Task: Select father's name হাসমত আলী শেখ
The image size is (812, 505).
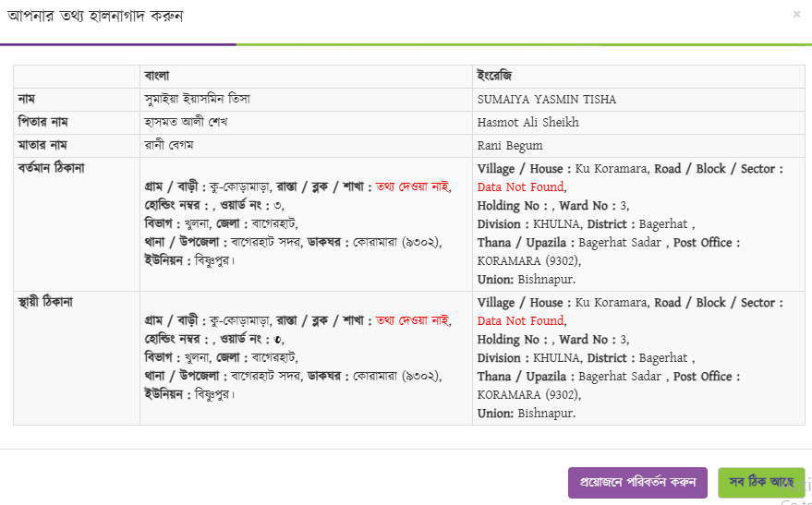Action: (x=186, y=123)
